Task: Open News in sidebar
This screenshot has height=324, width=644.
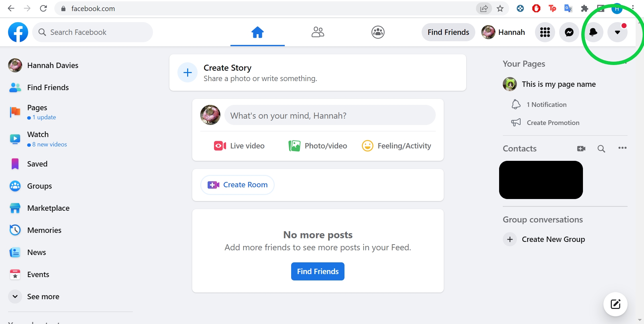Action: pyautogui.click(x=70, y=252)
